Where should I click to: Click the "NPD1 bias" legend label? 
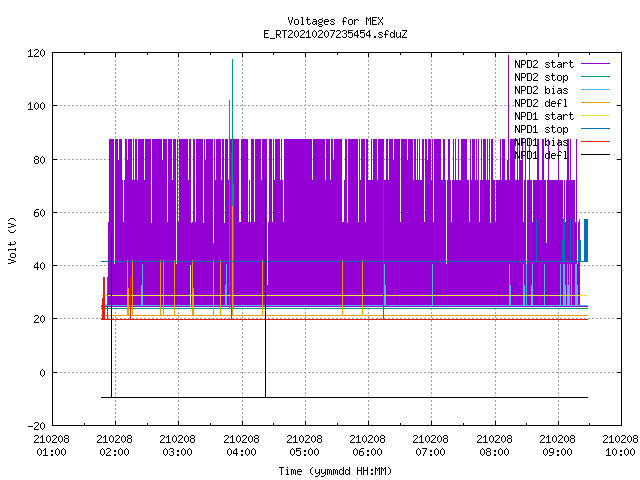coord(541,142)
